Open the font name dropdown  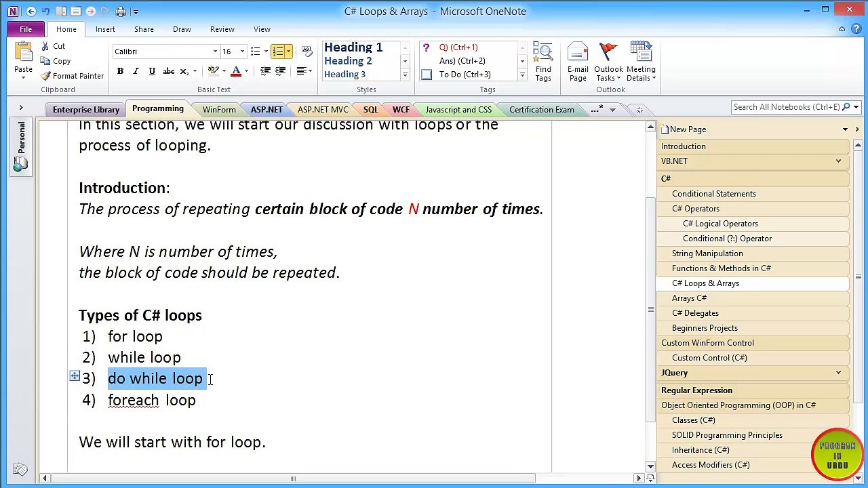tap(215, 52)
